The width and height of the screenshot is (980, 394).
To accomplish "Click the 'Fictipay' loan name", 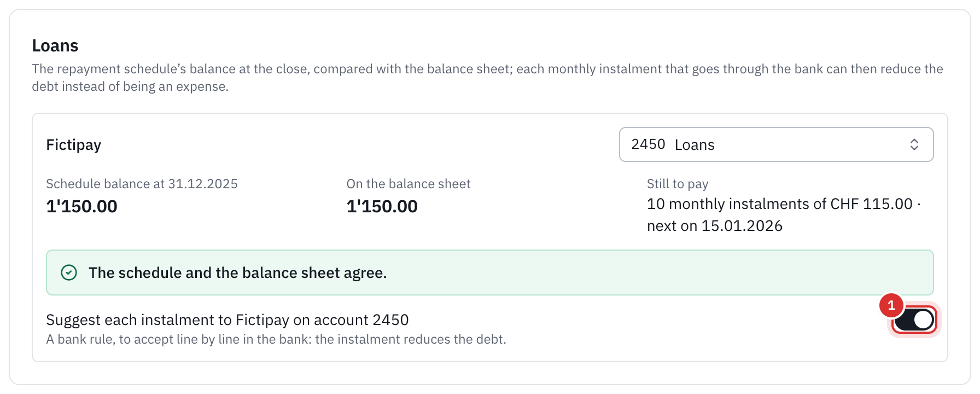I will tap(74, 144).
